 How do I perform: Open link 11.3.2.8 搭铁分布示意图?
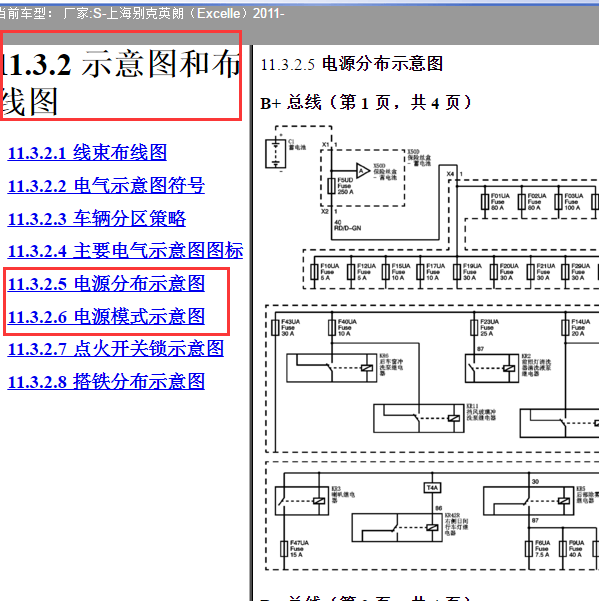pos(106,382)
